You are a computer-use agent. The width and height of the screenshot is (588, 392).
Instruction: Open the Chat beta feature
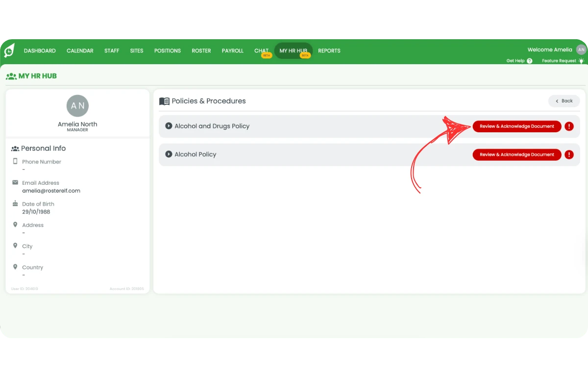point(262,51)
